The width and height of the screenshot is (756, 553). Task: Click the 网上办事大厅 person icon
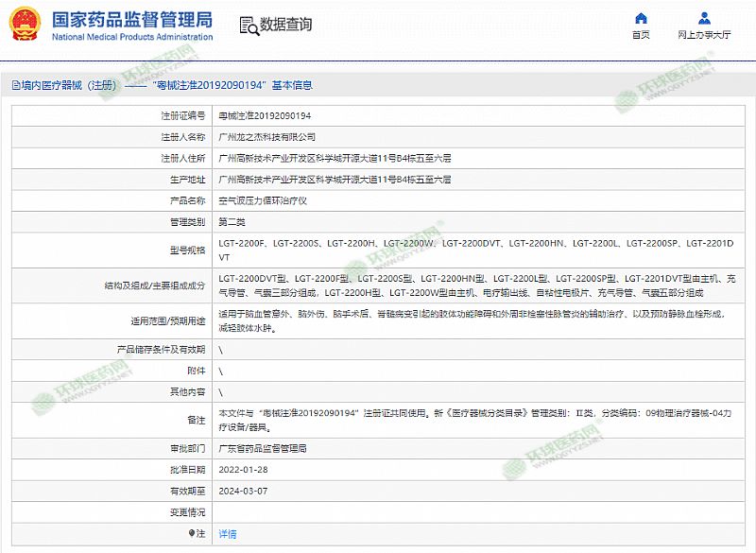pyautogui.click(x=704, y=18)
